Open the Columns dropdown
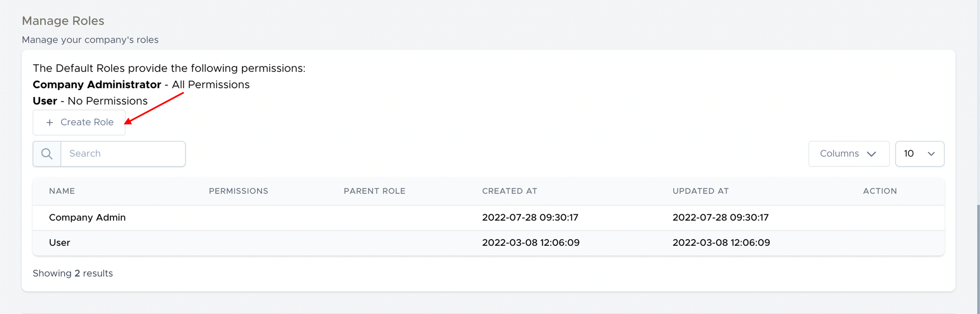Viewport: 980px width, 314px height. click(848, 154)
